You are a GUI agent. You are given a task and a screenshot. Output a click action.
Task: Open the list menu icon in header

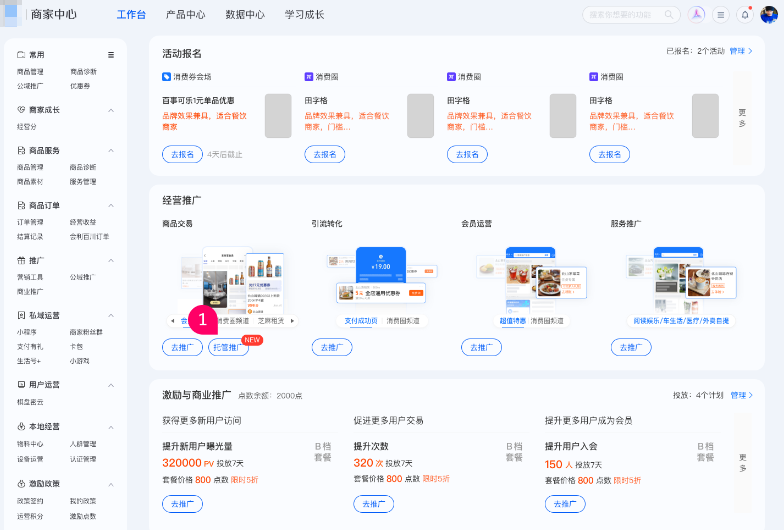(720, 14)
